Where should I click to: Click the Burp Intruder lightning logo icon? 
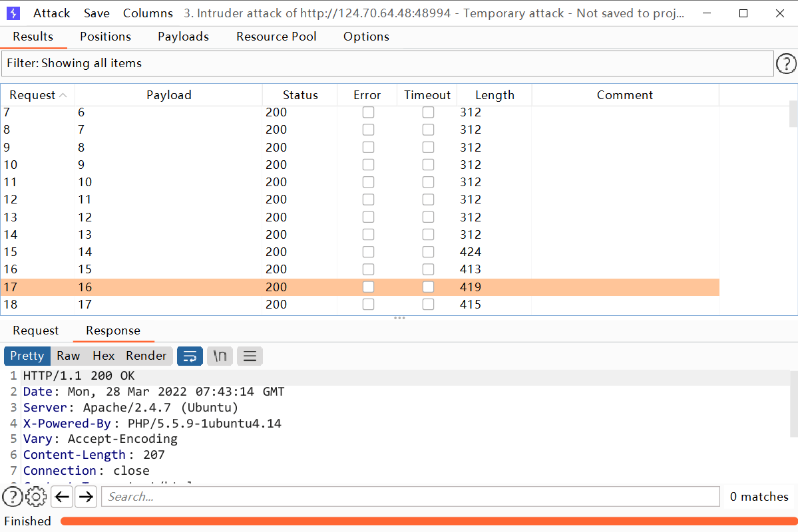[13, 13]
